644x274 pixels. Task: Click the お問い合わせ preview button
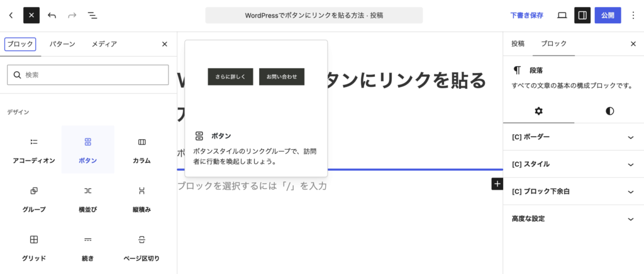tap(282, 76)
